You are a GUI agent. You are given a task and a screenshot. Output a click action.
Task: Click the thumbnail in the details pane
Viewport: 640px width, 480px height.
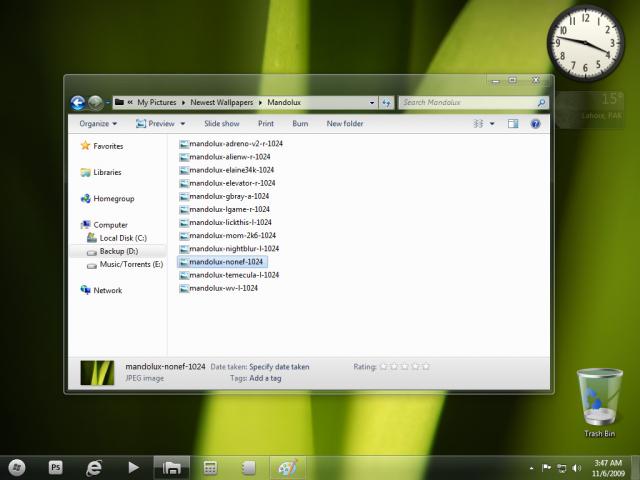click(x=97, y=373)
